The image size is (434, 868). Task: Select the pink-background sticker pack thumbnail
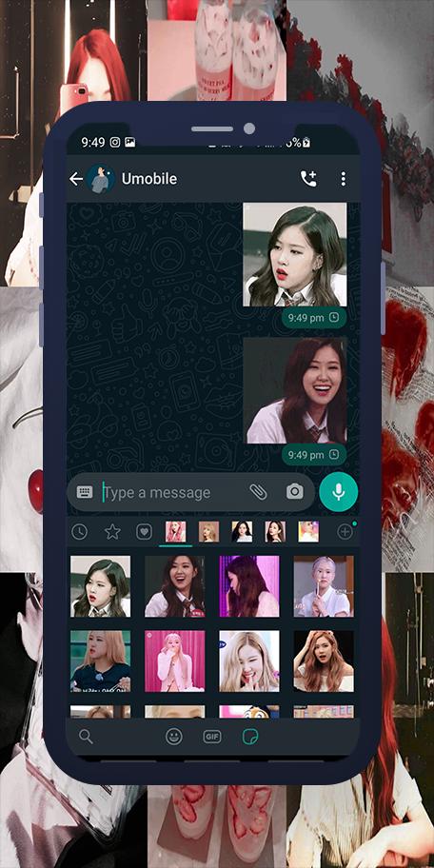tap(175, 532)
